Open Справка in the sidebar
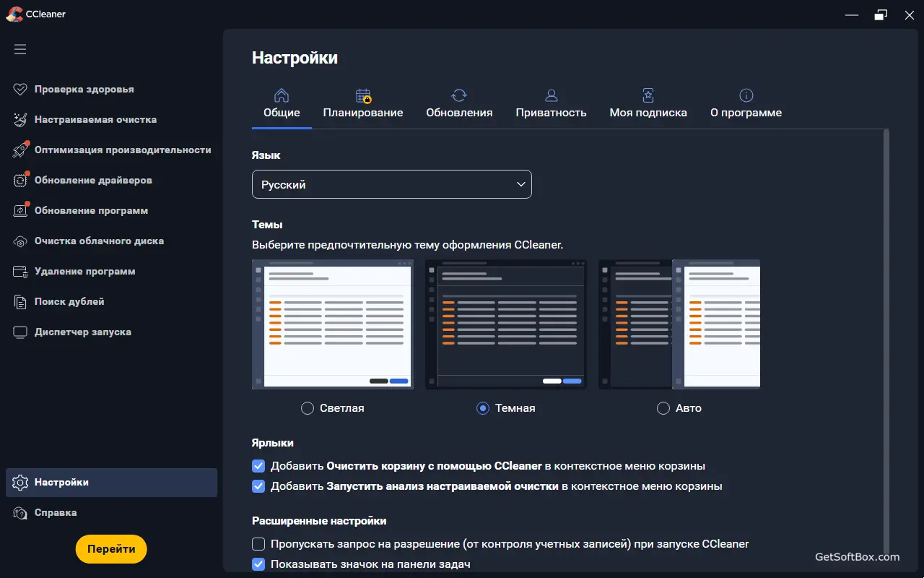Viewport: 924px width, 578px height. 56,513
